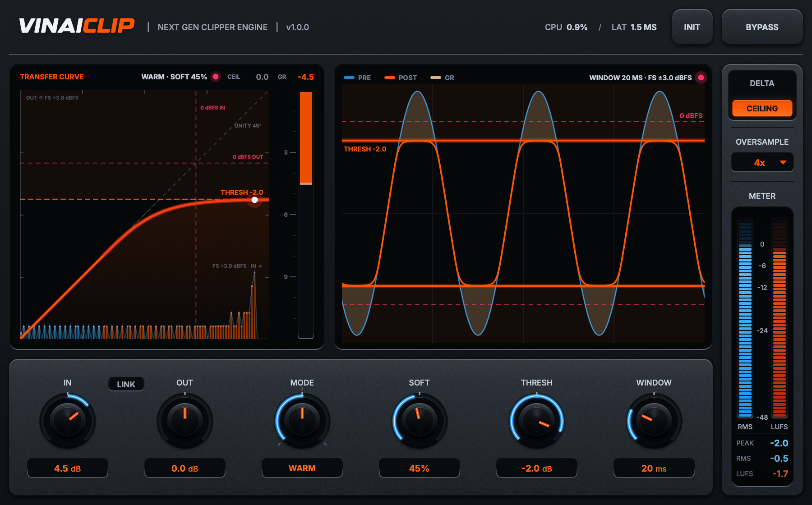This screenshot has width=812, height=505.
Task: Click the RMS -0.5 readout
Action: [762, 459]
